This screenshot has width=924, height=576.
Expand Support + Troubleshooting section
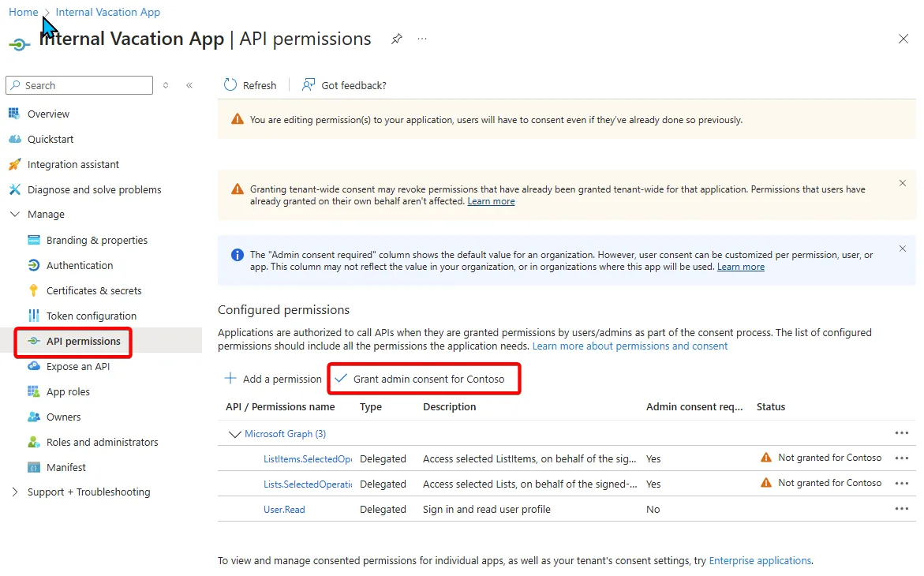click(15, 492)
